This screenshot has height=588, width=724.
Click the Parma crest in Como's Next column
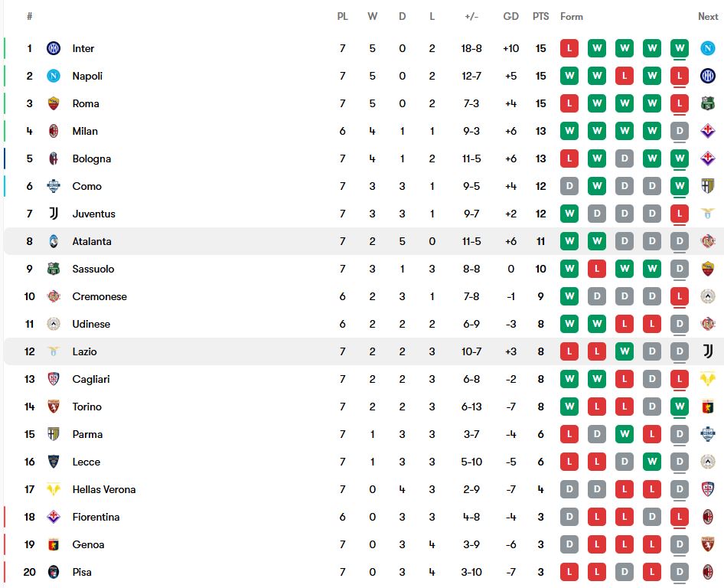coord(707,186)
